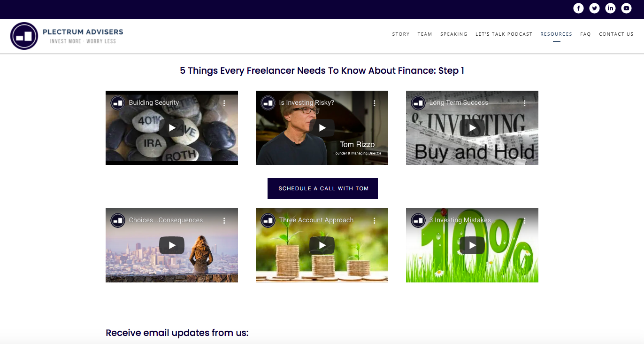Open the Twitter social icon
The width and height of the screenshot is (644, 344).
click(x=594, y=8)
